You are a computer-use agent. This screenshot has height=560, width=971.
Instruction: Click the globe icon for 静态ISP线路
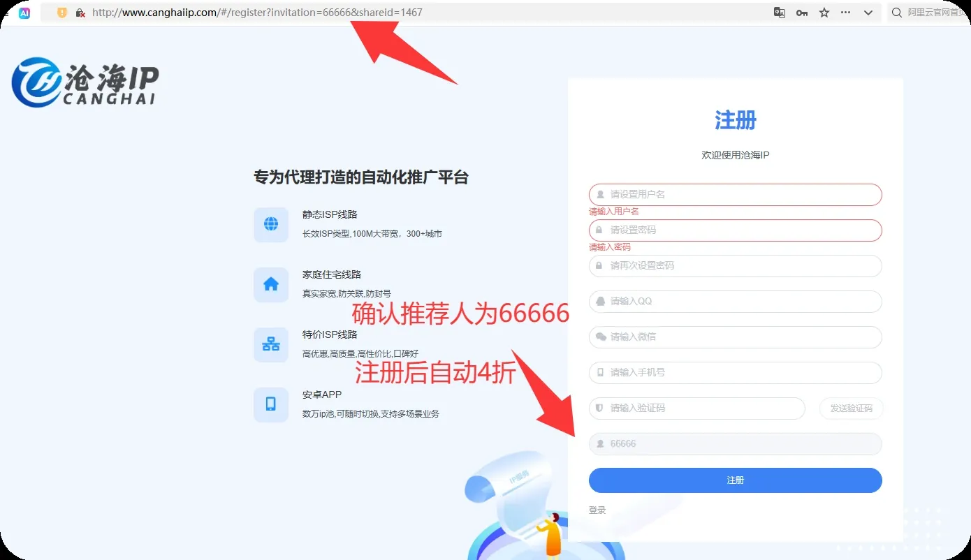271,224
